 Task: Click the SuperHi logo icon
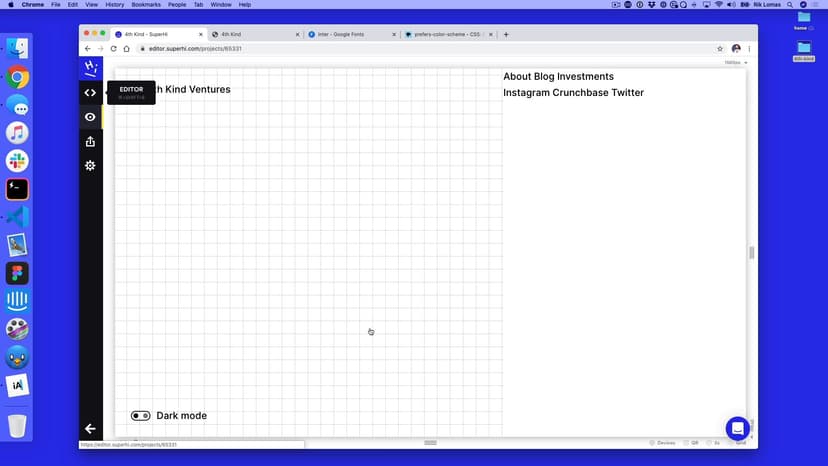[90, 68]
